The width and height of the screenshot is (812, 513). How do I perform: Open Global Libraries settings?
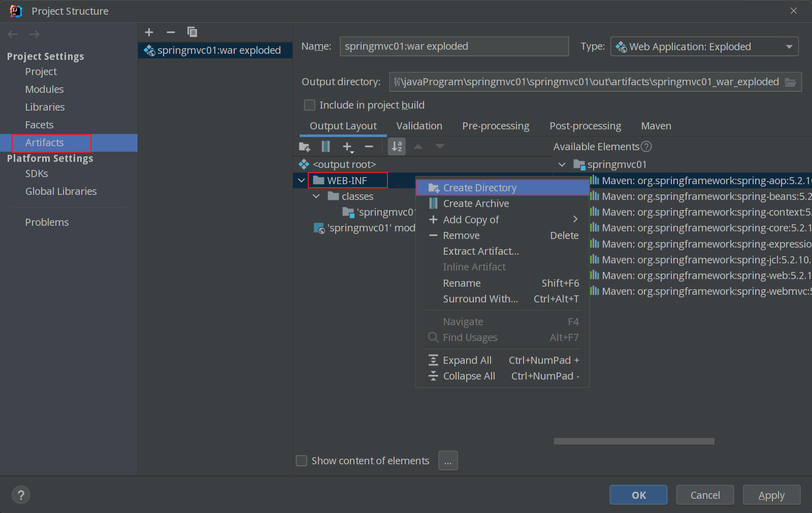click(61, 191)
